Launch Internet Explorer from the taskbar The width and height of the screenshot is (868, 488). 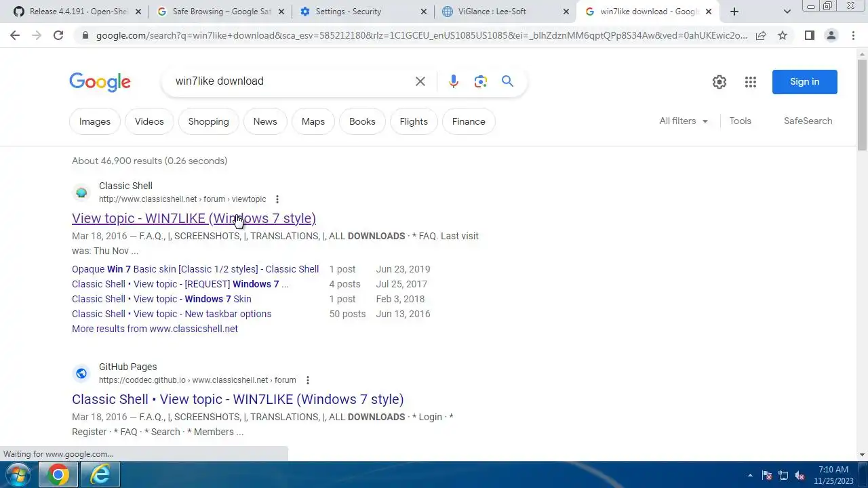click(100, 474)
